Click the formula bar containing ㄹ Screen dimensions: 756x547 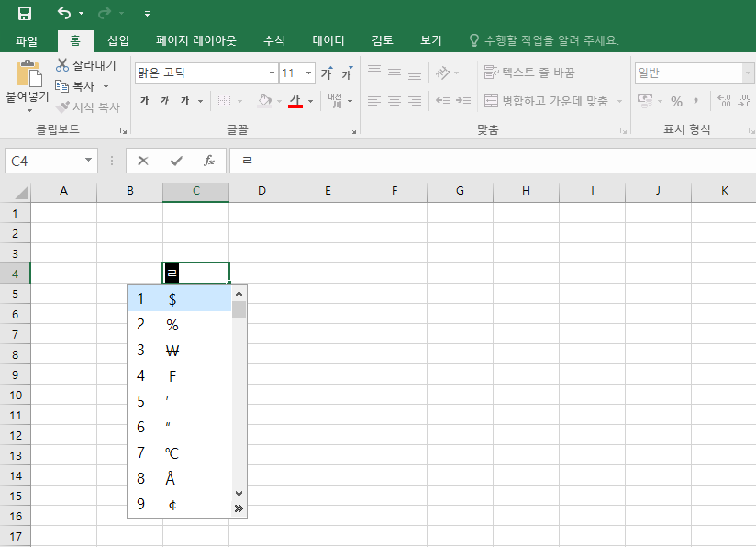point(493,161)
